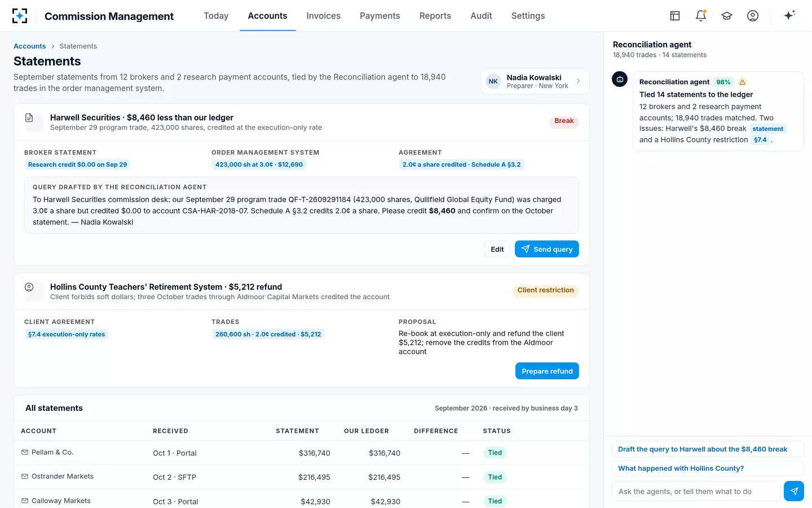Expand the Nadia Kowalski preparer chevron
Image resolution: width=812 pixels, height=508 pixels.
tap(578, 81)
